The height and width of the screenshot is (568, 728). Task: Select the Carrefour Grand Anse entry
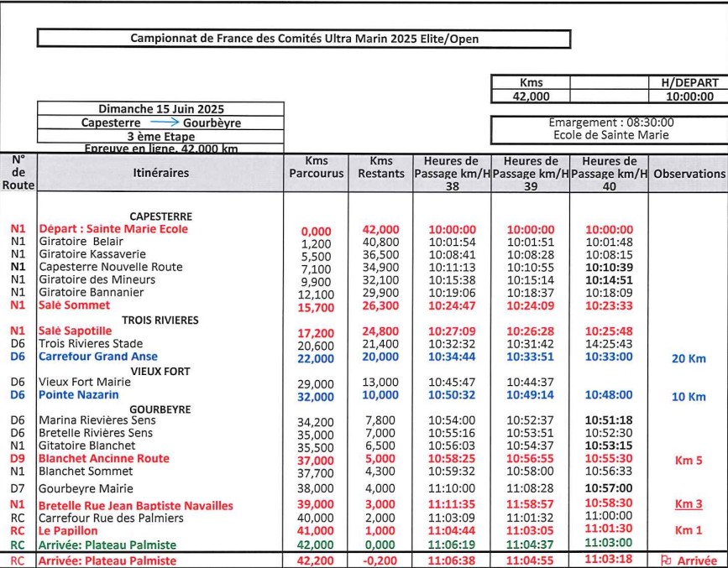tap(98, 357)
